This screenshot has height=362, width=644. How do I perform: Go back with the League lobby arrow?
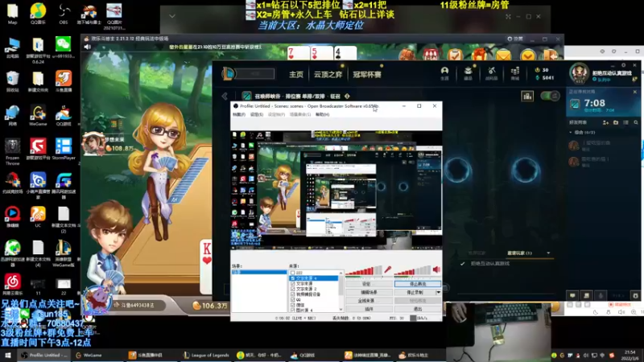click(225, 97)
